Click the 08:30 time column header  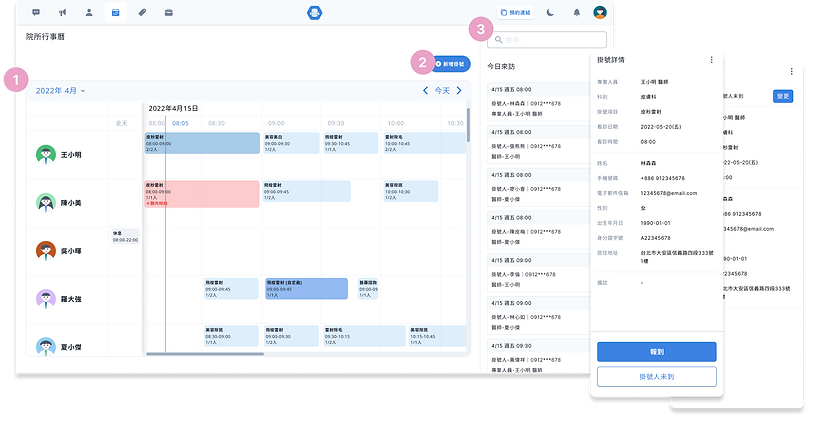pos(216,123)
